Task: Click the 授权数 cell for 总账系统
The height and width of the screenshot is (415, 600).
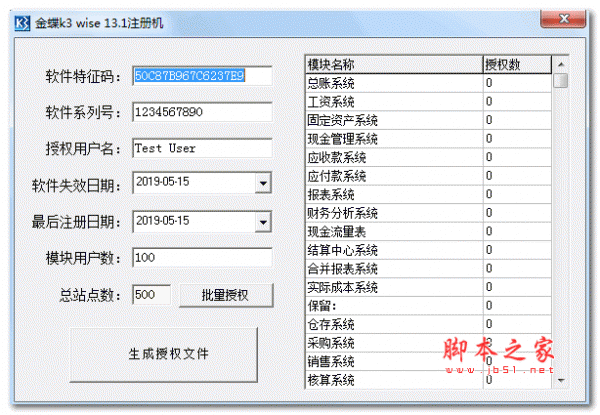Action: 517,83
